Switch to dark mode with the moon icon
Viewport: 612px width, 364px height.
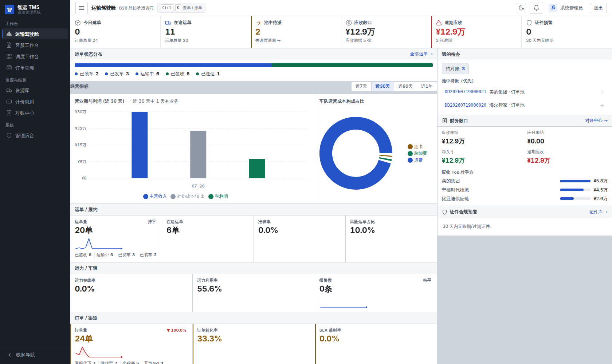[x=521, y=8]
